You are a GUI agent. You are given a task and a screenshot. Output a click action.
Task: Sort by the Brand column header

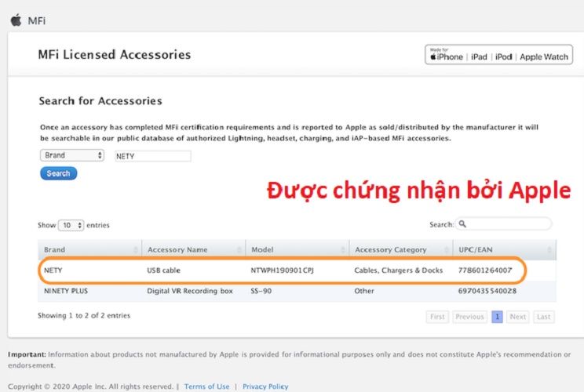tap(89, 249)
